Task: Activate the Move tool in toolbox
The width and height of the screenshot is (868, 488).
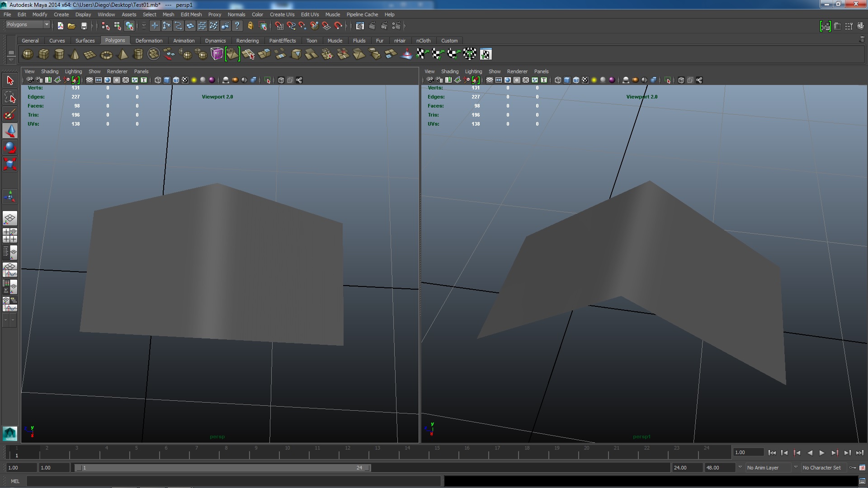Action: 10,131
